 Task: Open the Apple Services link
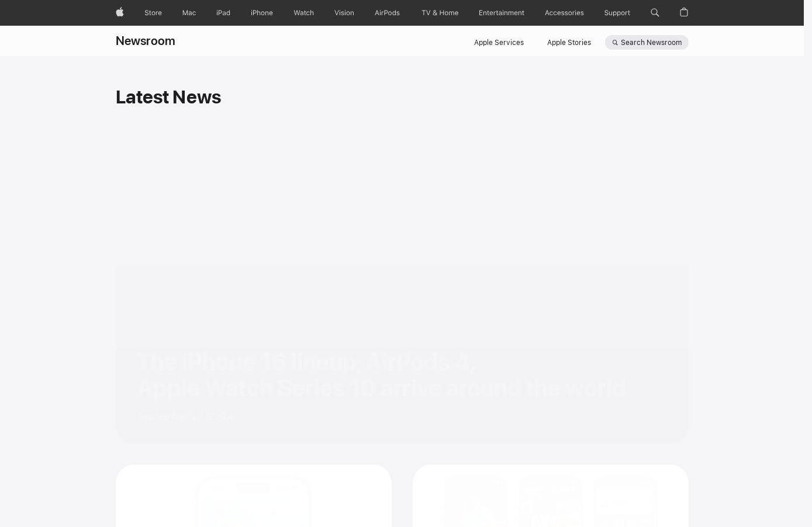[499, 43]
